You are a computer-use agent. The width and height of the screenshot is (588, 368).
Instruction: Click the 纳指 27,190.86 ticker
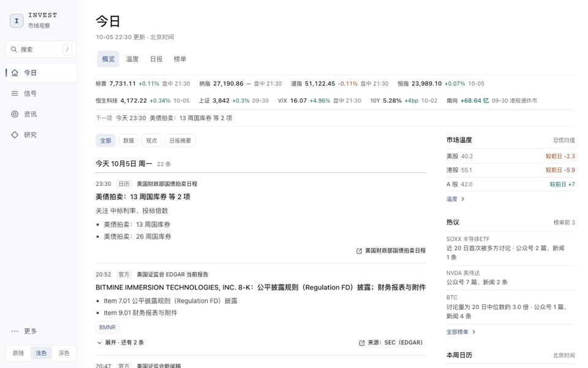click(x=240, y=84)
